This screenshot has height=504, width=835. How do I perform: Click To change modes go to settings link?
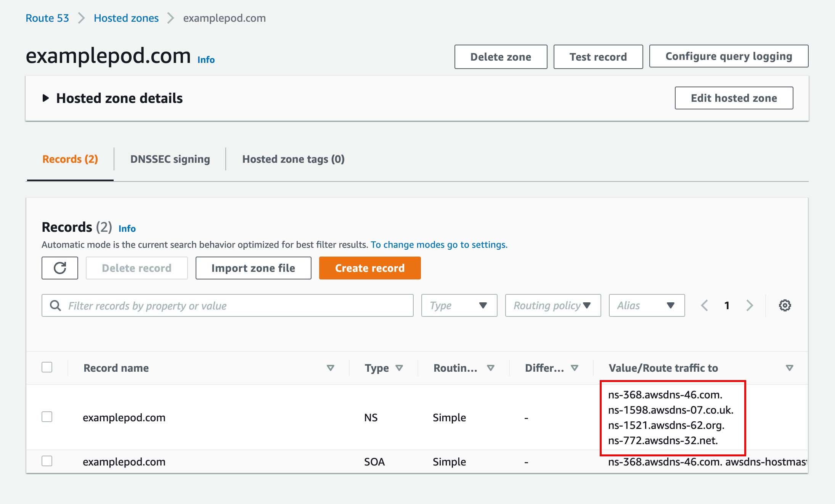[439, 244]
